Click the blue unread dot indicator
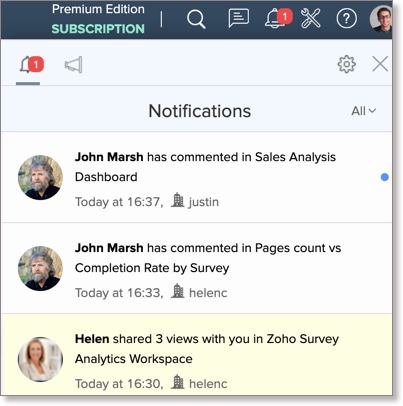This screenshot has height=406, width=403. coord(385,177)
